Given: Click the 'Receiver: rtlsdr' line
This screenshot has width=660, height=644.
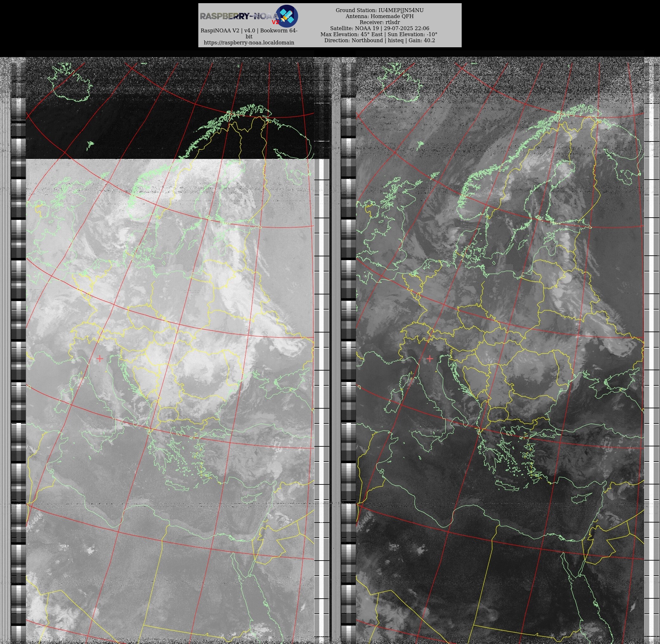Looking at the screenshot, I should tap(379, 22).
